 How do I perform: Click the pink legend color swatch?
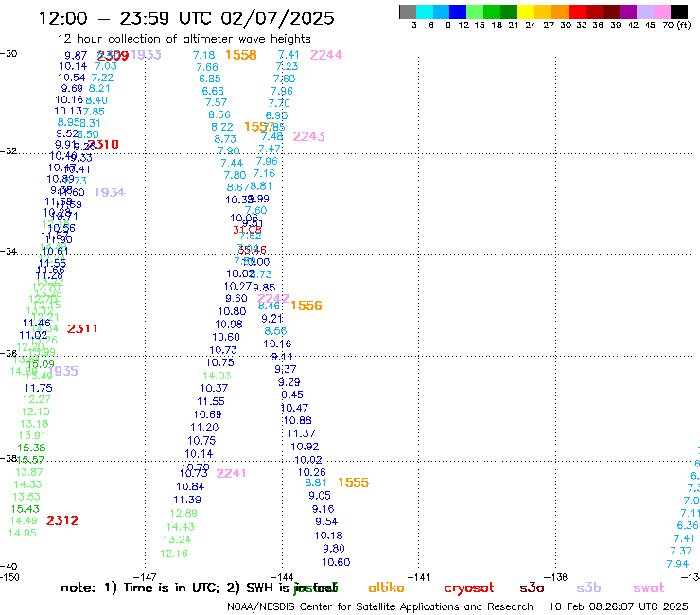click(662, 11)
